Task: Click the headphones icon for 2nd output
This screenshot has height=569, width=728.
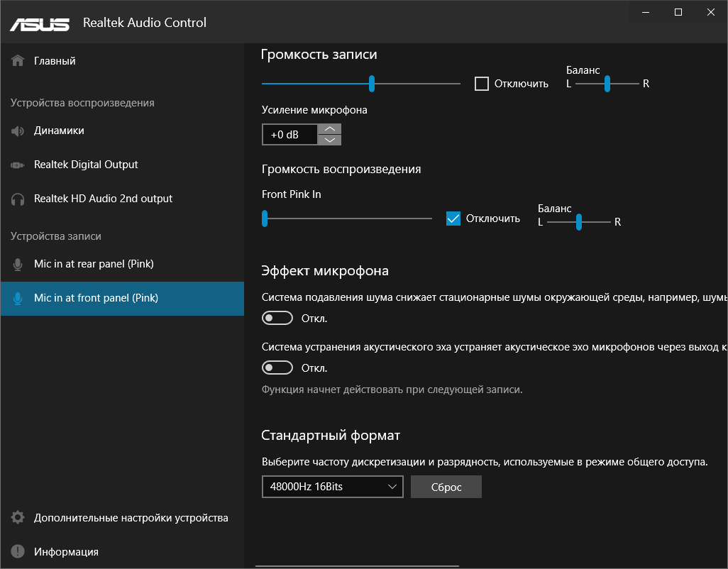Action: point(18,199)
